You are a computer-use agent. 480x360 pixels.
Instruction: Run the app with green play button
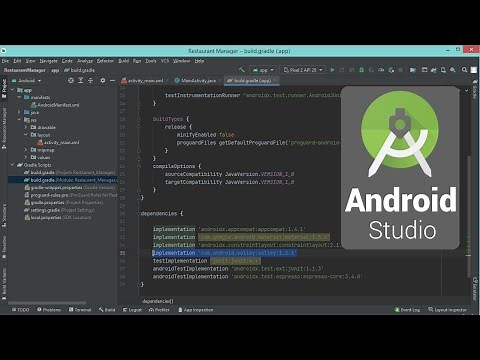(x=332, y=70)
